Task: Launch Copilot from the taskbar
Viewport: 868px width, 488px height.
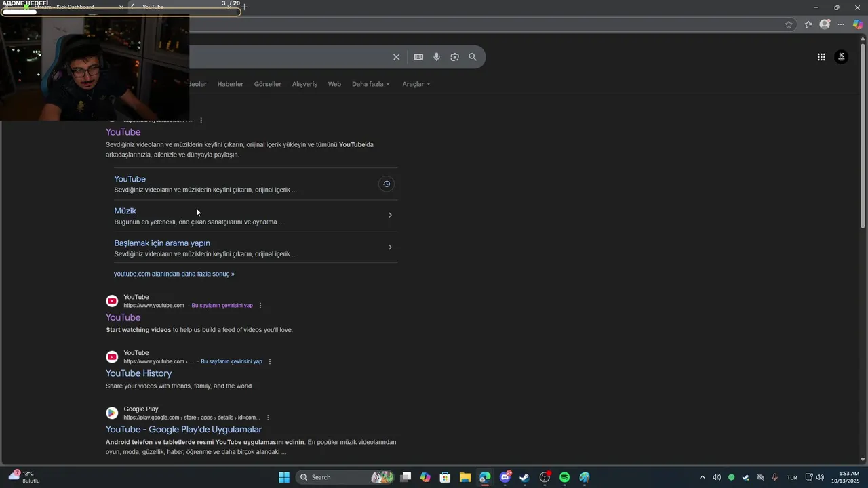Action: (425, 477)
